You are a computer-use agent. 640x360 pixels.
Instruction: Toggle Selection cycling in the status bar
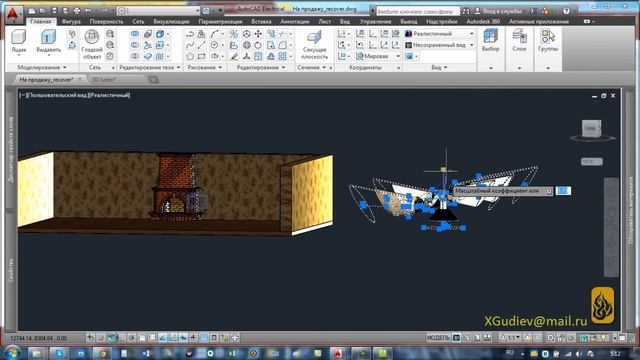coord(224,338)
